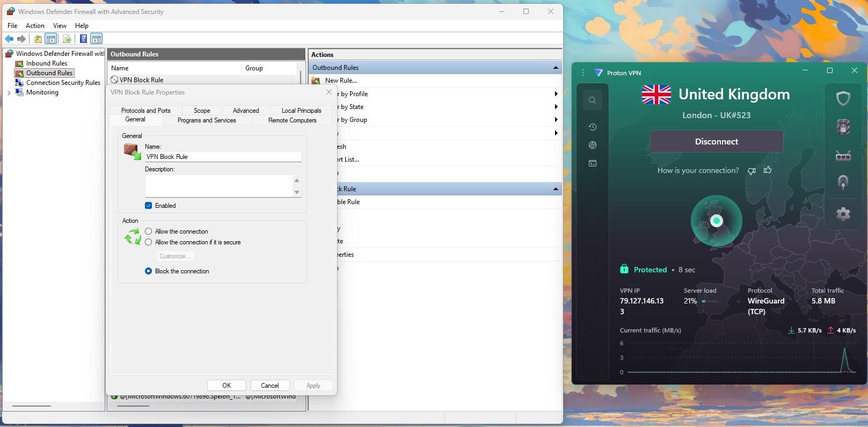Click the Name column header
Viewport: 868px width, 427px height.
175,68
